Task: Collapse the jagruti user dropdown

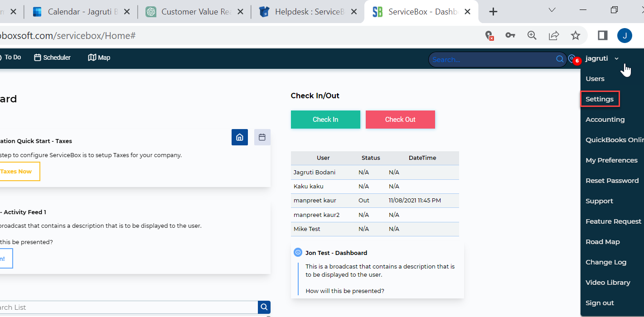Action: [602, 58]
